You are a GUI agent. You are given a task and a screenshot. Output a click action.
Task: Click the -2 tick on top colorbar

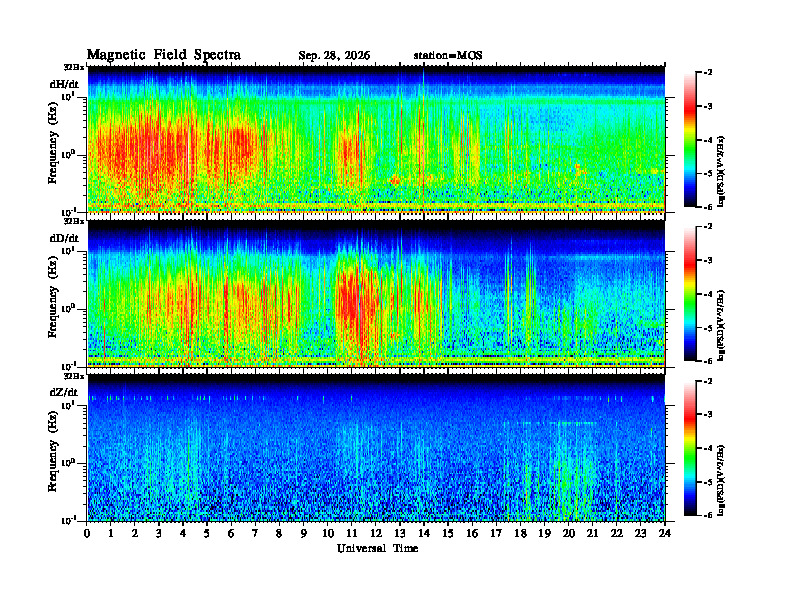pos(707,73)
